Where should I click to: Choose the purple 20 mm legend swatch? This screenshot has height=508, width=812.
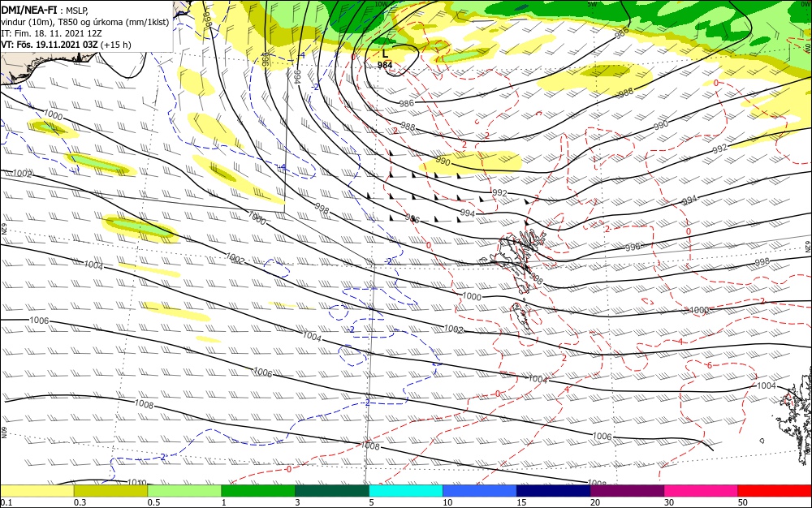pos(627,491)
